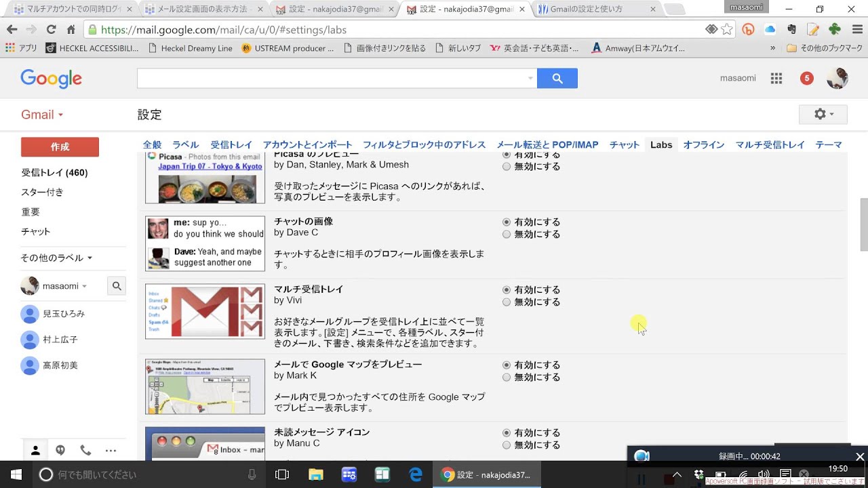The width and height of the screenshot is (868, 488).
Task: Select 無効にする for Picasa のプレビュー
Action: click(x=507, y=166)
